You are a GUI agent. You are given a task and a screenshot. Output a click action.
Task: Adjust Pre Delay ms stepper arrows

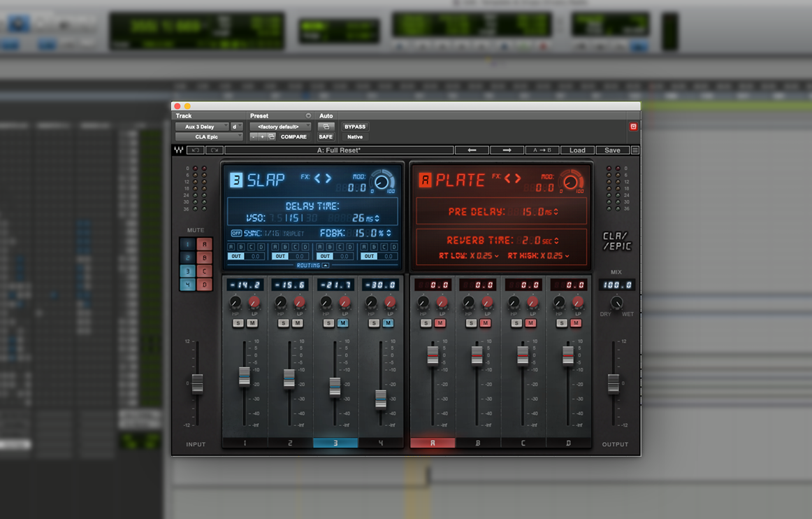[x=556, y=211]
